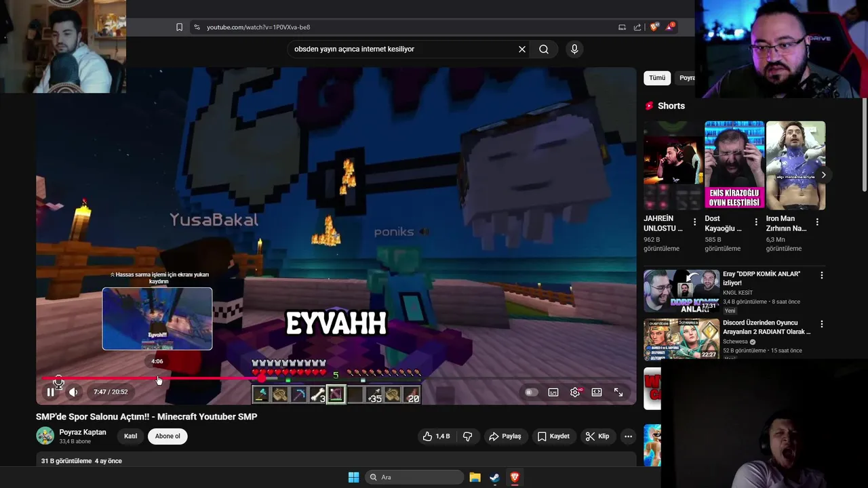Pause the YouTube video
868x488 pixels.
click(x=51, y=392)
